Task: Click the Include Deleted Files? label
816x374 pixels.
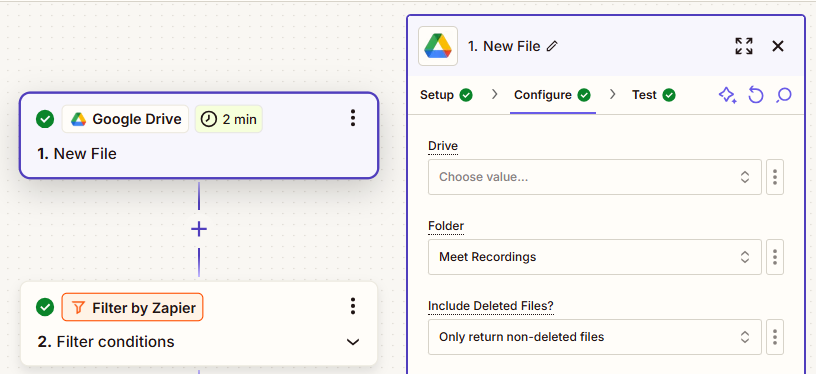Action: click(x=491, y=306)
